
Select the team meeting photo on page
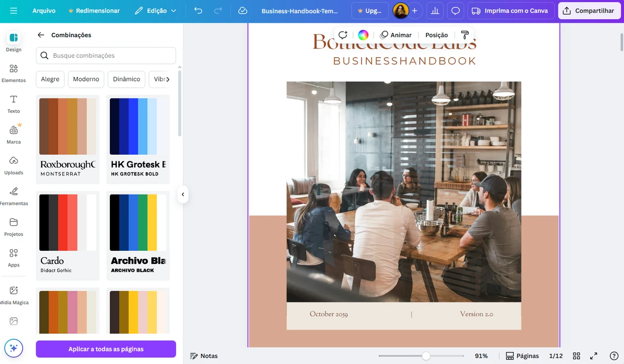click(404, 192)
